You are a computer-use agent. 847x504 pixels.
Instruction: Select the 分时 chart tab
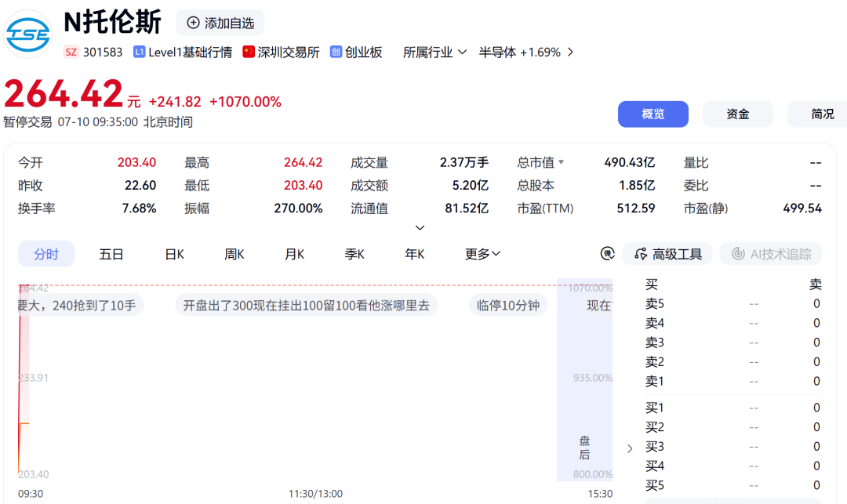pyautogui.click(x=46, y=254)
